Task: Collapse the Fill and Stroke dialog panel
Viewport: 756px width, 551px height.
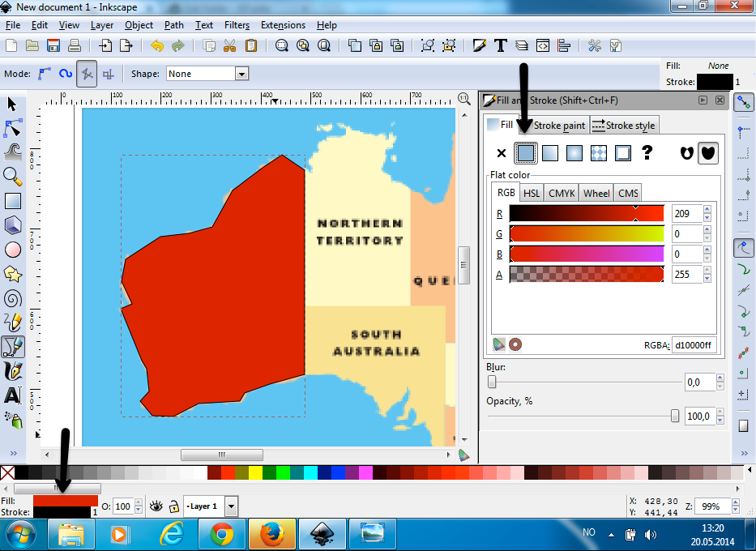Action: coord(702,100)
